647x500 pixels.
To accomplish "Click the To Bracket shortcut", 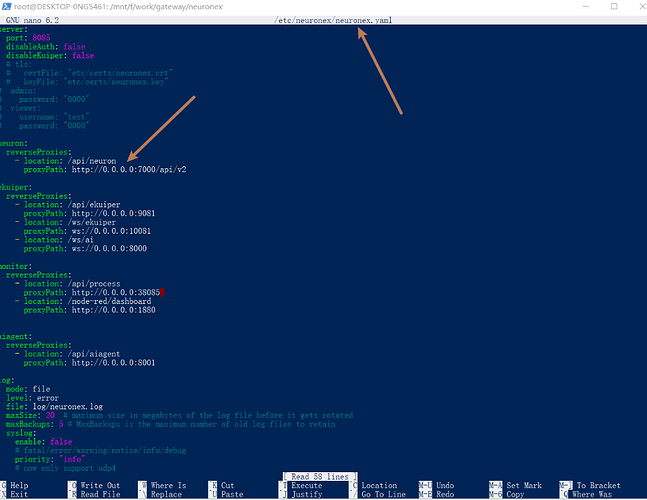I will coord(598,485).
